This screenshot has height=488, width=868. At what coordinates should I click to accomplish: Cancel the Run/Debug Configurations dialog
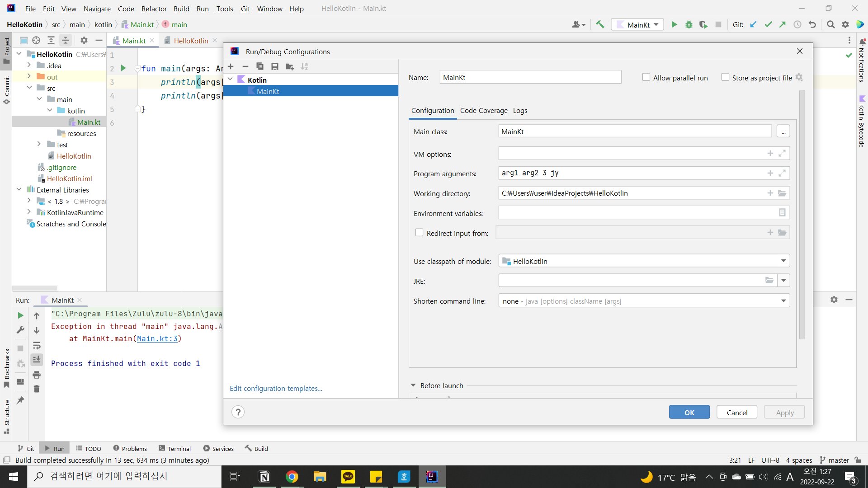(737, 412)
